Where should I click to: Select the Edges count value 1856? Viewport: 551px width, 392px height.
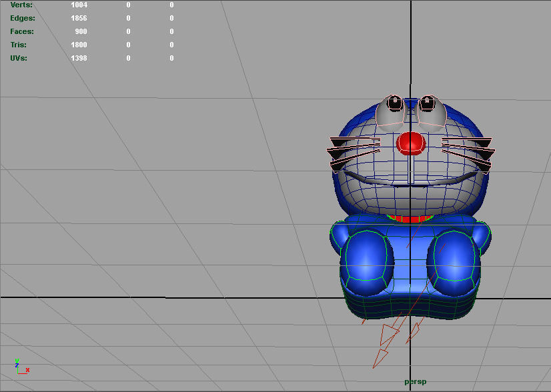(x=79, y=18)
